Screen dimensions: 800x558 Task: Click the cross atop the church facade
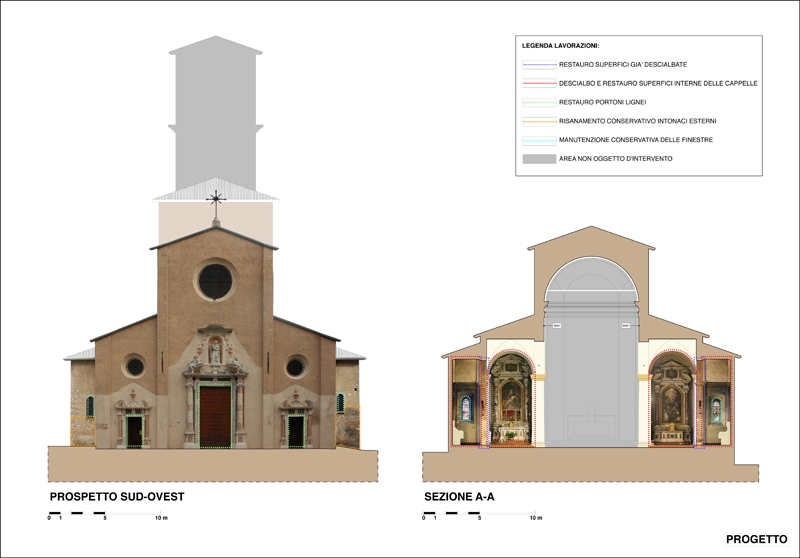215,199
